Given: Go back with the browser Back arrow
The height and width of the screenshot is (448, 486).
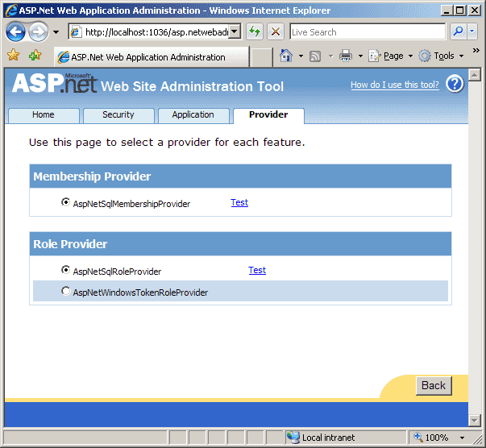Looking at the screenshot, I should coord(15,31).
